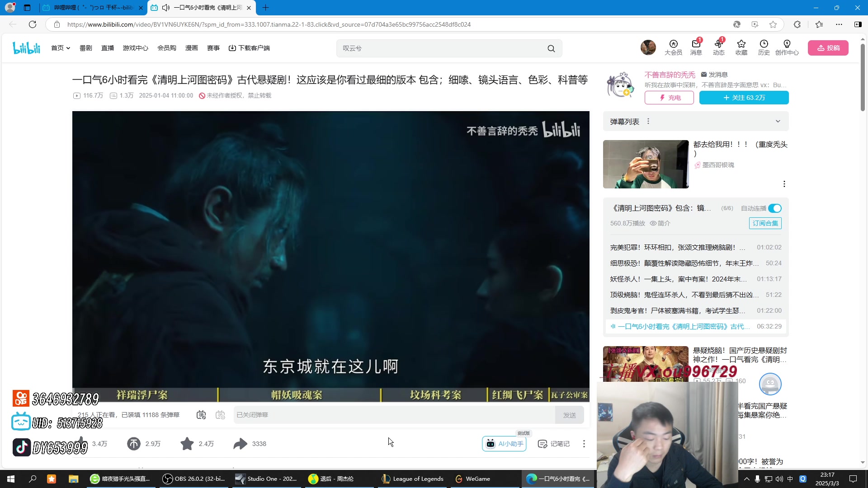This screenshot has width=868, height=488.
Task: Click the 发消息 envelope link
Action: pyautogui.click(x=714, y=75)
